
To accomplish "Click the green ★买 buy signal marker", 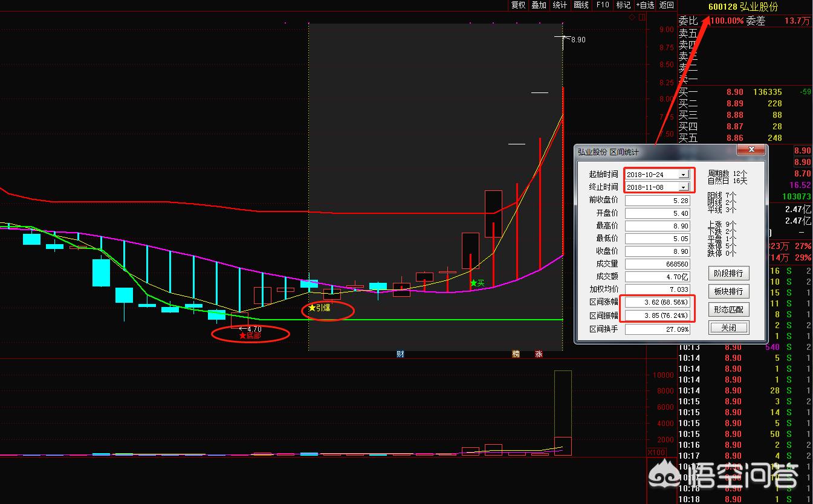I will point(478,283).
